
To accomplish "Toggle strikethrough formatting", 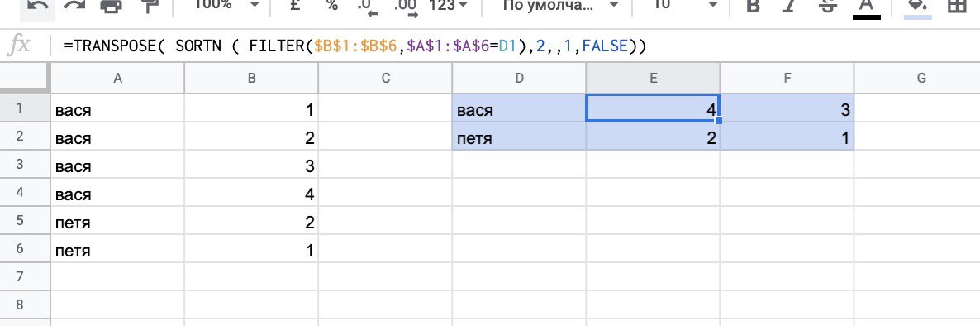I will pos(828,6).
